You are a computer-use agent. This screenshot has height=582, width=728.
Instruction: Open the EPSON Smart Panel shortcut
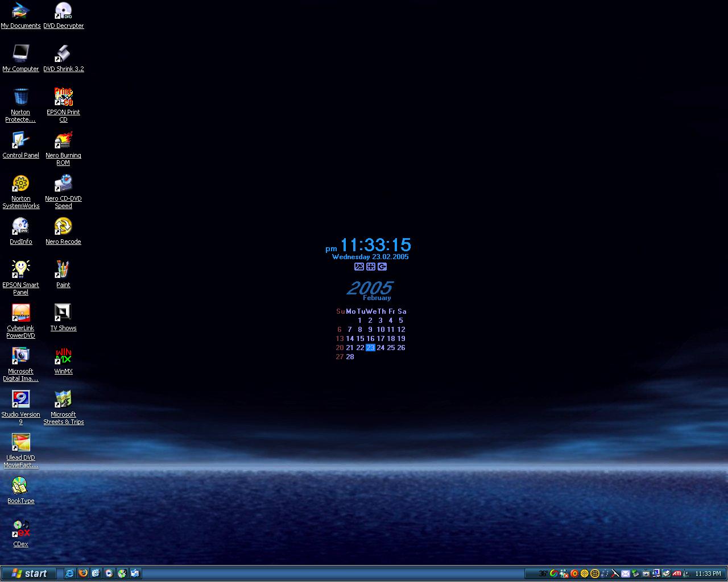(x=20, y=278)
